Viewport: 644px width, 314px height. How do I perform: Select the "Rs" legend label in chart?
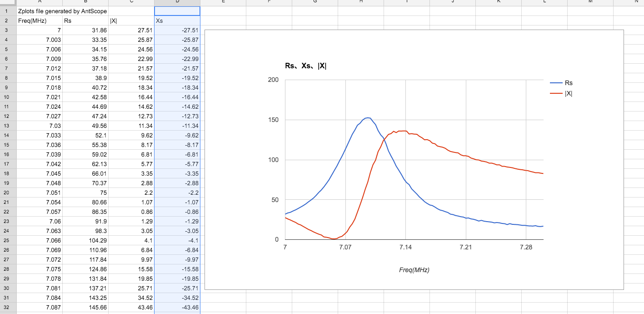click(x=569, y=83)
